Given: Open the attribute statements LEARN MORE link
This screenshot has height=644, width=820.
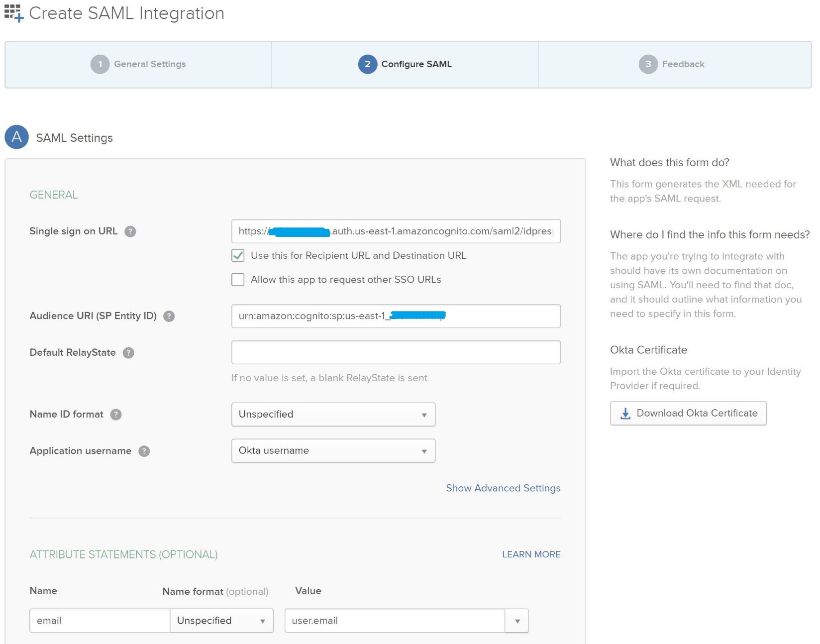Looking at the screenshot, I should (531, 554).
